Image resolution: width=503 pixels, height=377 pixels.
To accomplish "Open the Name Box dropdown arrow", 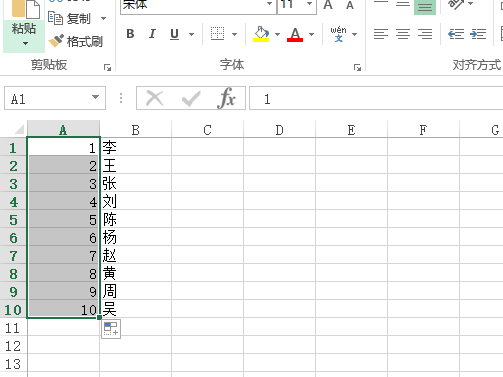I will point(96,97).
